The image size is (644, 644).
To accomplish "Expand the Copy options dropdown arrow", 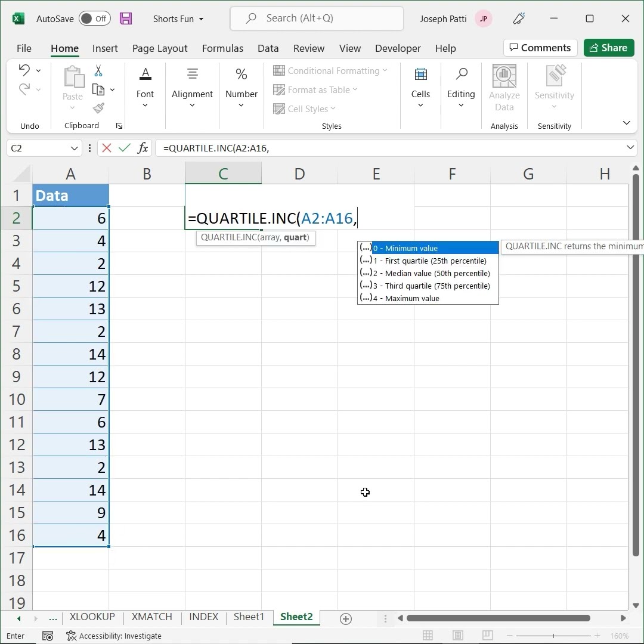I will pyautogui.click(x=112, y=89).
